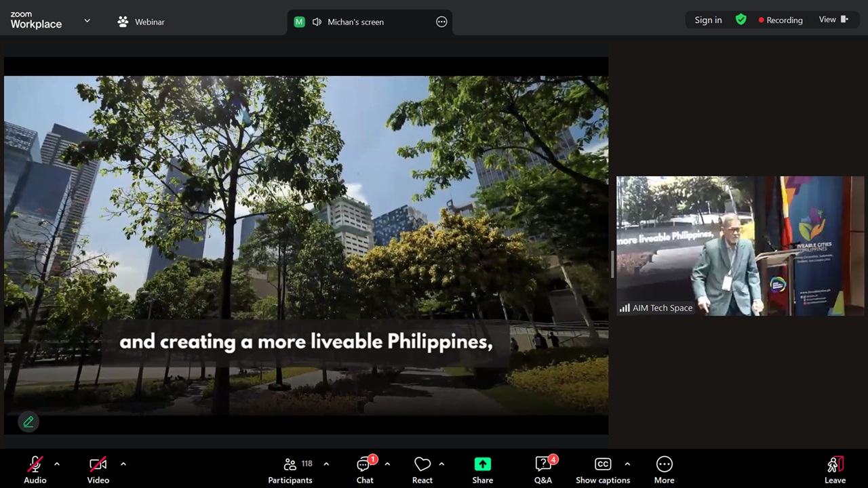Open the Chat panel
This screenshot has width=868, height=488.
pos(365,469)
